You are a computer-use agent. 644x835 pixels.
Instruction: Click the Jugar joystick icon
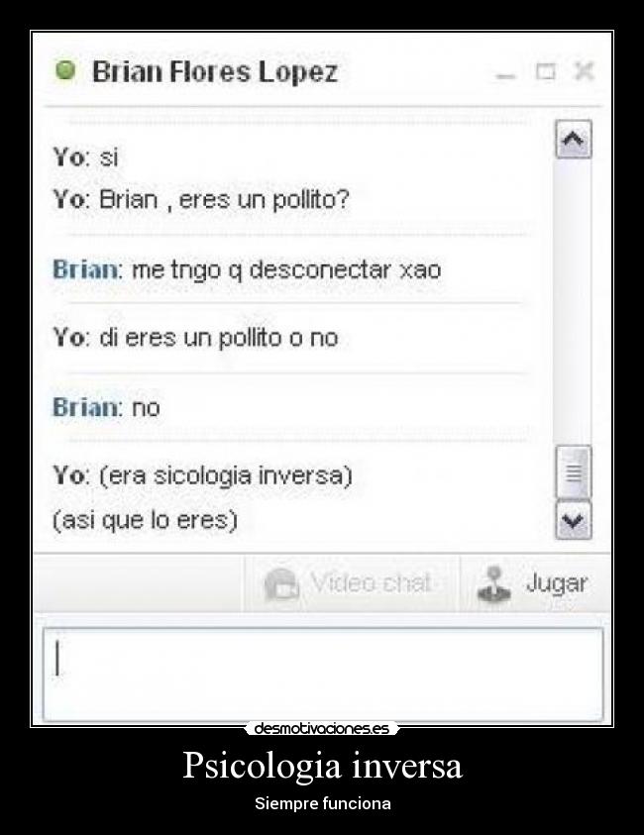tap(493, 583)
